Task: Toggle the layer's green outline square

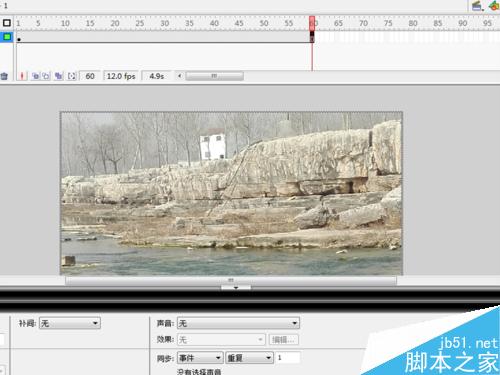Action: coord(7,37)
